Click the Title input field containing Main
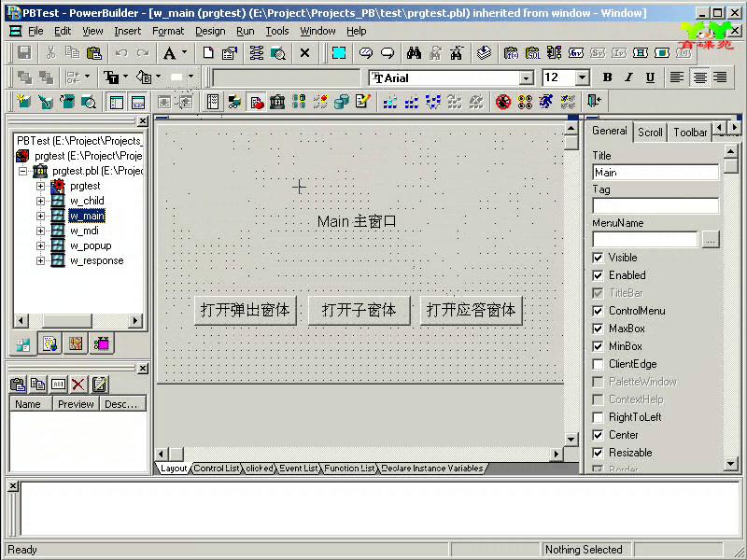Viewport: 747px width, 560px height. click(x=655, y=173)
